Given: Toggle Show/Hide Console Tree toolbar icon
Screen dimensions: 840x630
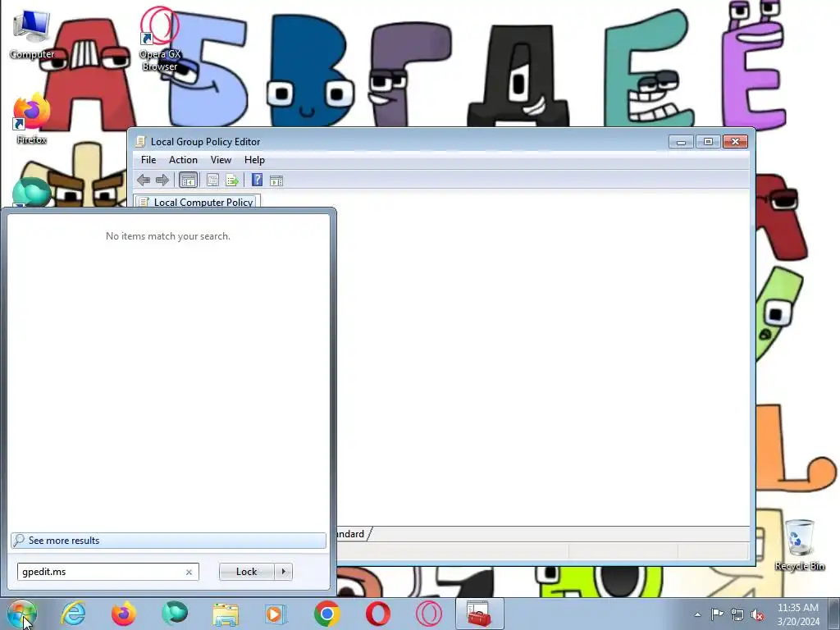Looking at the screenshot, I should [x=188, y=180].
